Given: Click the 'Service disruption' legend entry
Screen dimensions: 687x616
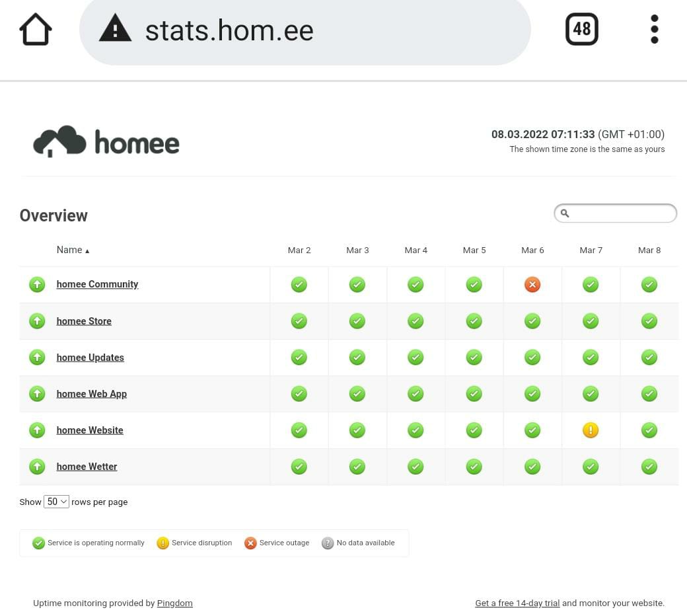Looking at the screenshot, I should 194,543.
